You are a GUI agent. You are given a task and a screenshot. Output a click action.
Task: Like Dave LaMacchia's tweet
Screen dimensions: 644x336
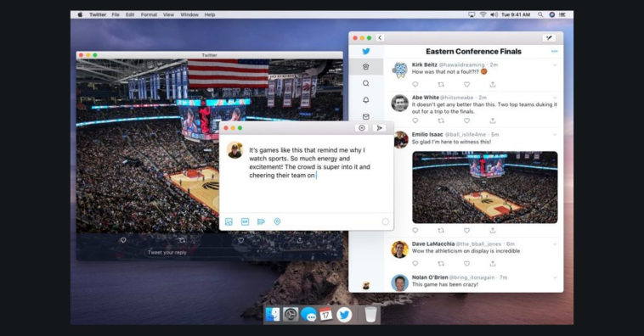(466, 263)
